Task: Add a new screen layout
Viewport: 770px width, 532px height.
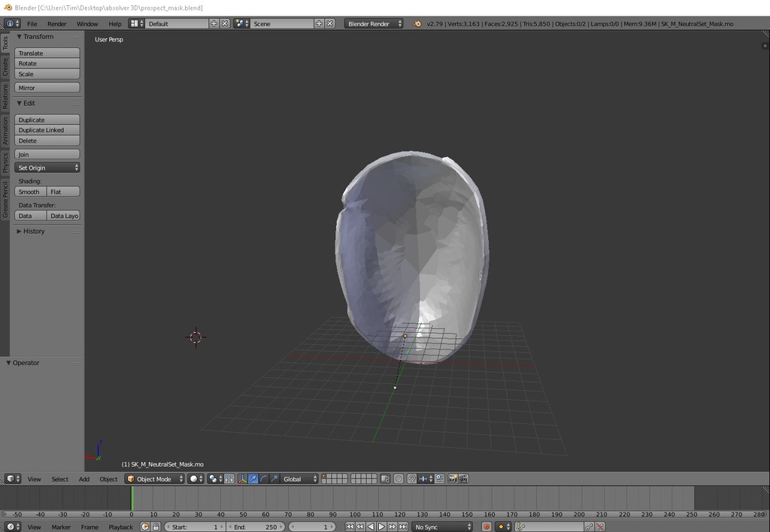Action: [x=214, y=23]
